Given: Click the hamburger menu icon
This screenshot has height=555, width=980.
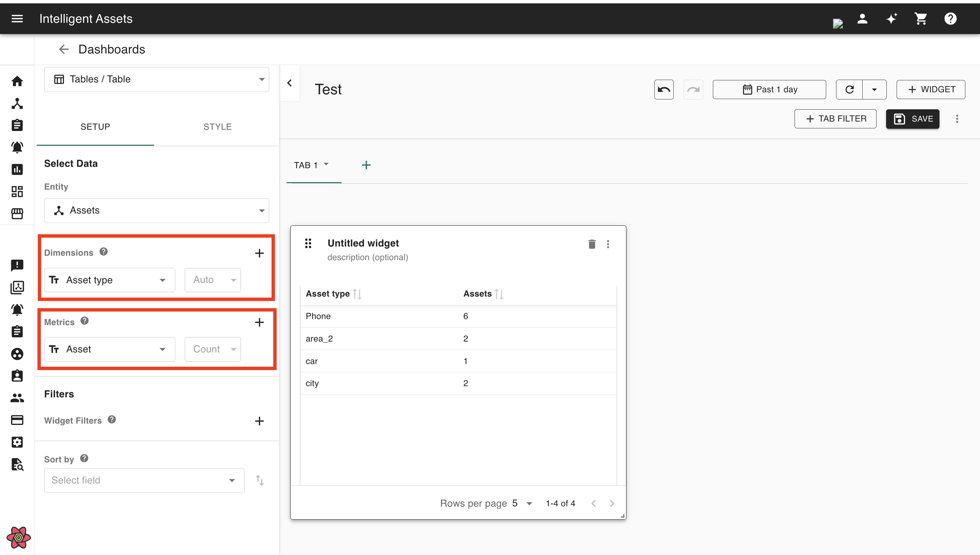Looking at the screenshot, I should [x=17, y=19].
